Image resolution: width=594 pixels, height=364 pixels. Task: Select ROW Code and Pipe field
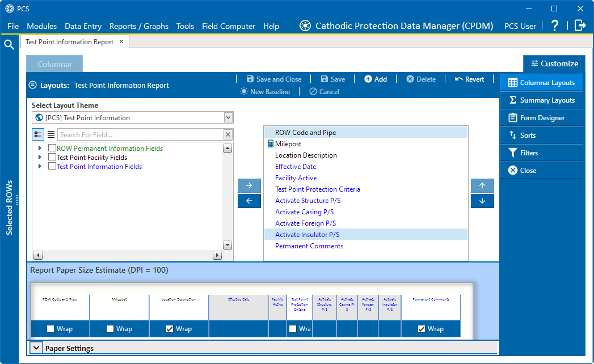365,133
